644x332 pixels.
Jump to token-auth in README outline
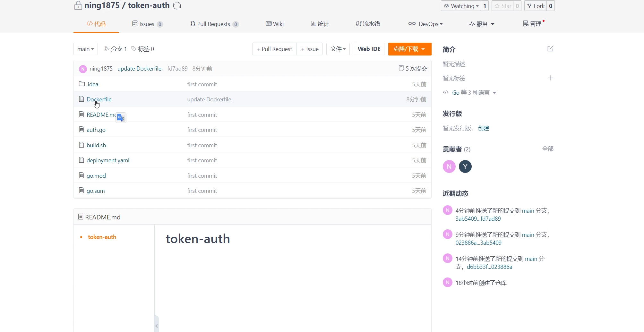[102, 237]
